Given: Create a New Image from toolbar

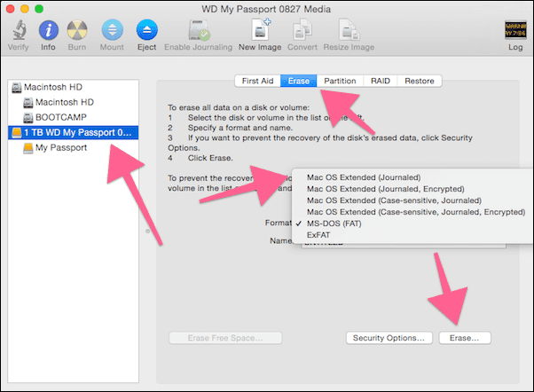Looking at the screenshot, I should point(260,29).
